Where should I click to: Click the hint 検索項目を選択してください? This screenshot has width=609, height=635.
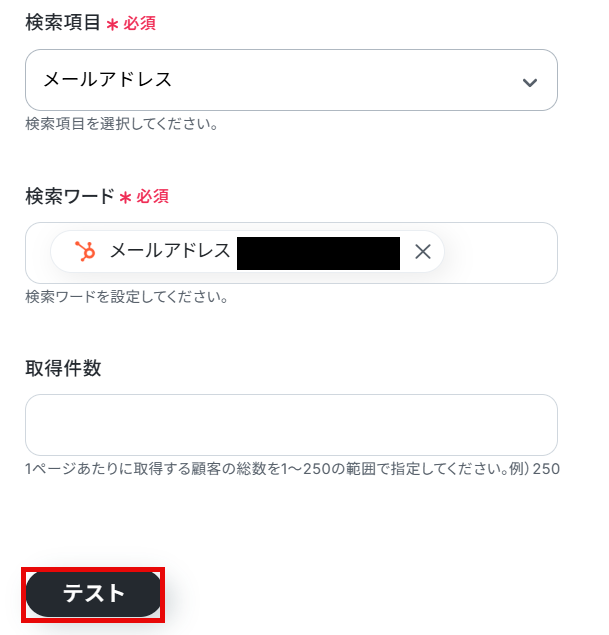(122, 124)
